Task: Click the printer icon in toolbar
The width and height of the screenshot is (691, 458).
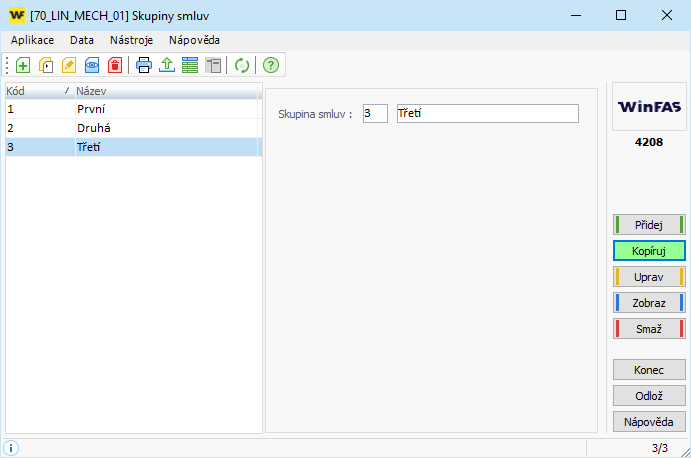Action: (x=144, y=65)
